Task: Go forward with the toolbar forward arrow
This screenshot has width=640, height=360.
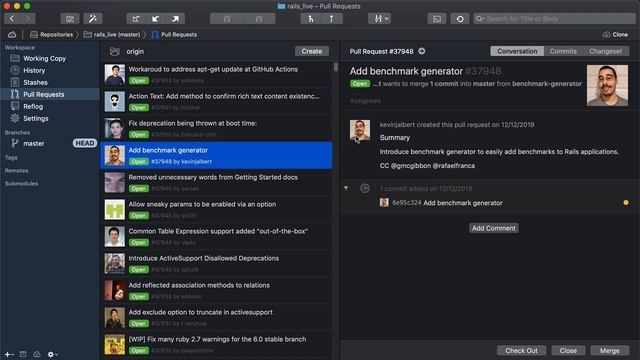Action: [x=27, y=19]
